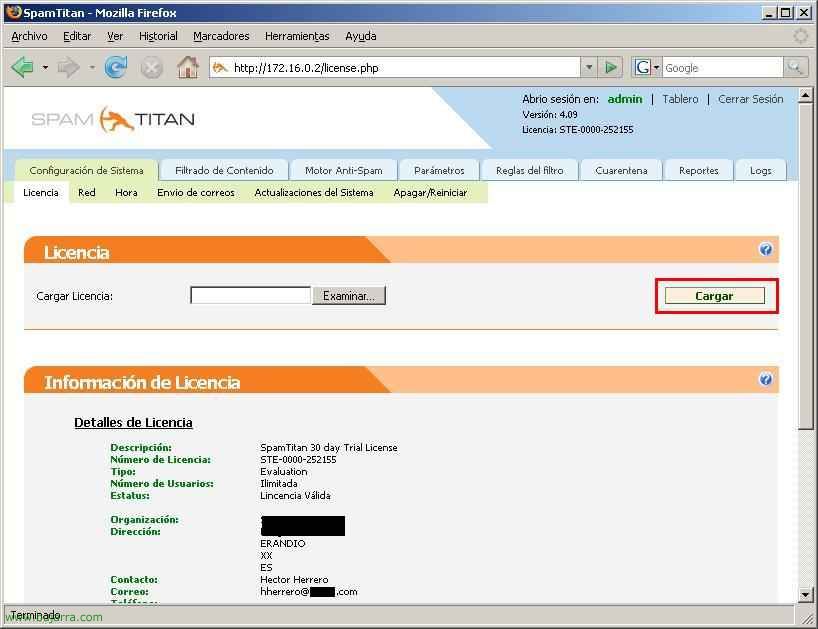Reload the page with the Refresh icon
This screenshot has width=818, height=629.
click(116, 67)
